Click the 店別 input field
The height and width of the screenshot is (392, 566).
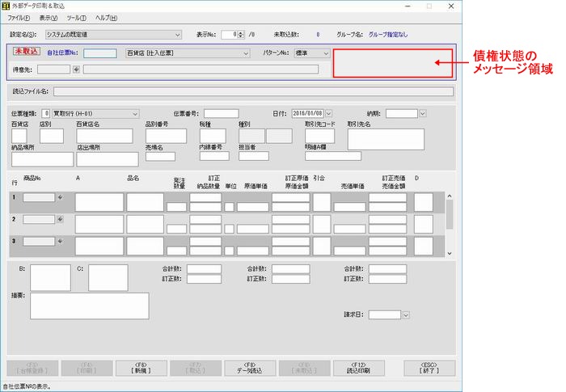(52, 136)
